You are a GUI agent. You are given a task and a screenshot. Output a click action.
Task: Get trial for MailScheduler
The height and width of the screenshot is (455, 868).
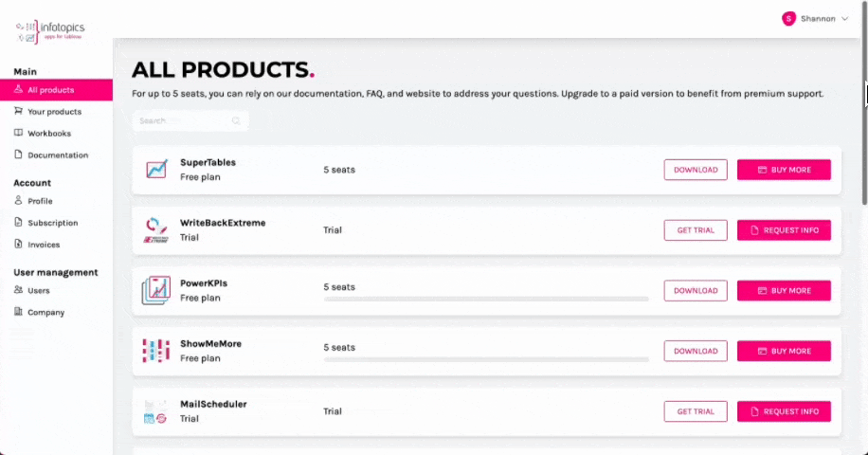[x=696, y=411]
